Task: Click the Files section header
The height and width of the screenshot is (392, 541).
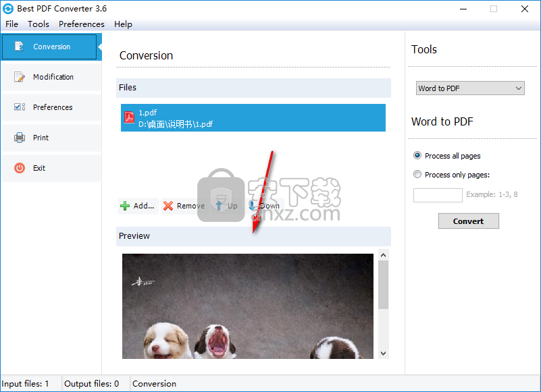Action: pyautogui.click(x=253, y=88)
